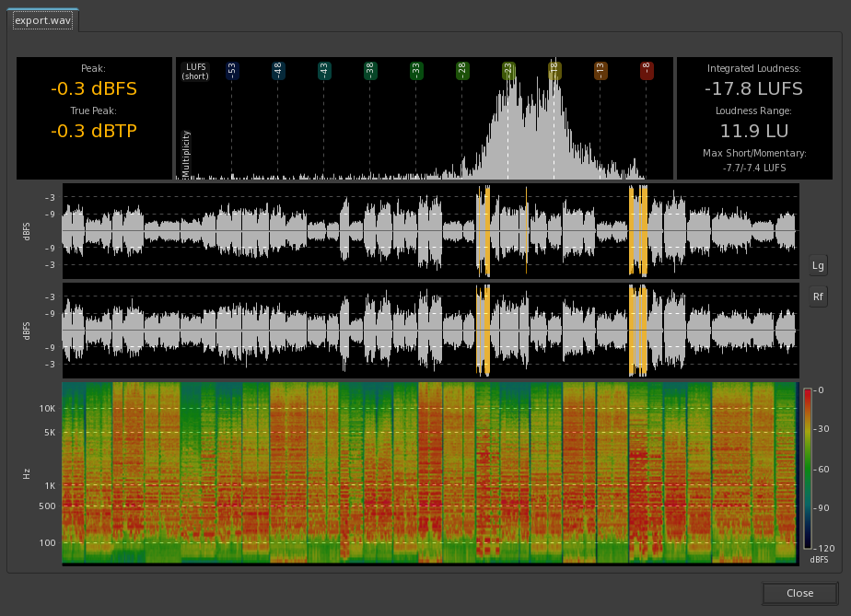Click the -53 LUFS histogram marker

click(232, 70)
